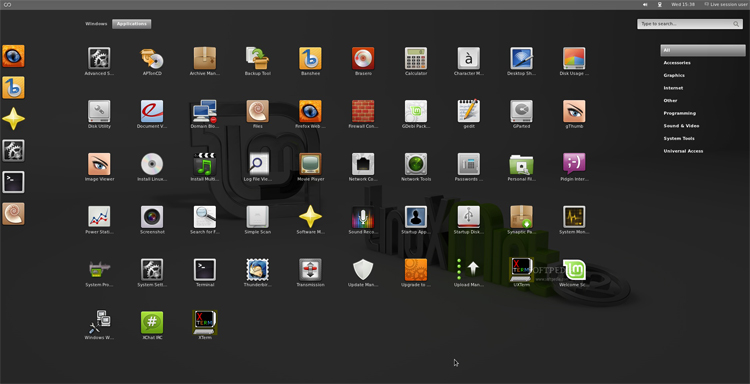Open Thunderbird Mail
The height and width of the screenshot is (384, 750).
[x=258, y=270]
